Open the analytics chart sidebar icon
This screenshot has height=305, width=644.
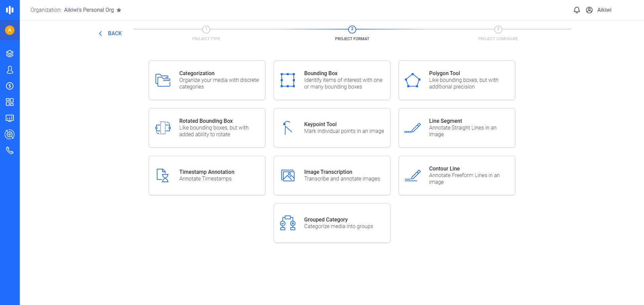point(10,118)
